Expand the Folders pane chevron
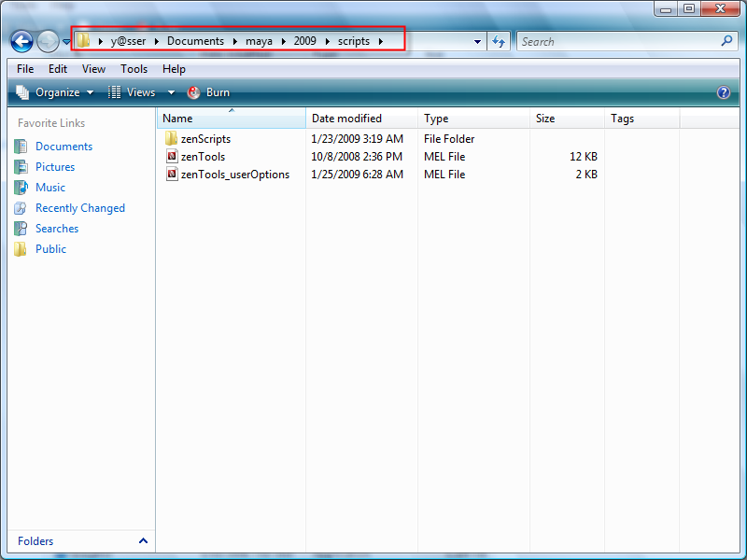Screen dimensions: 747x560 pos(143,541)
